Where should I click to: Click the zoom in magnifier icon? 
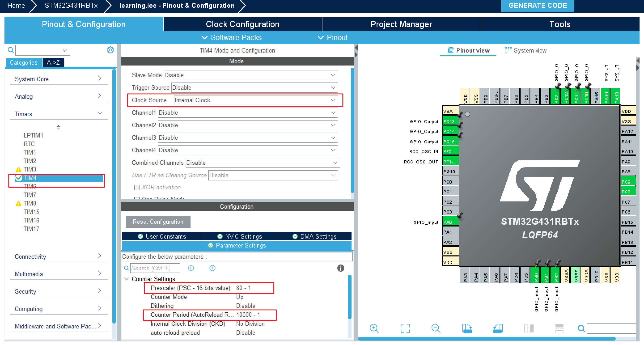tap(374, 328)
